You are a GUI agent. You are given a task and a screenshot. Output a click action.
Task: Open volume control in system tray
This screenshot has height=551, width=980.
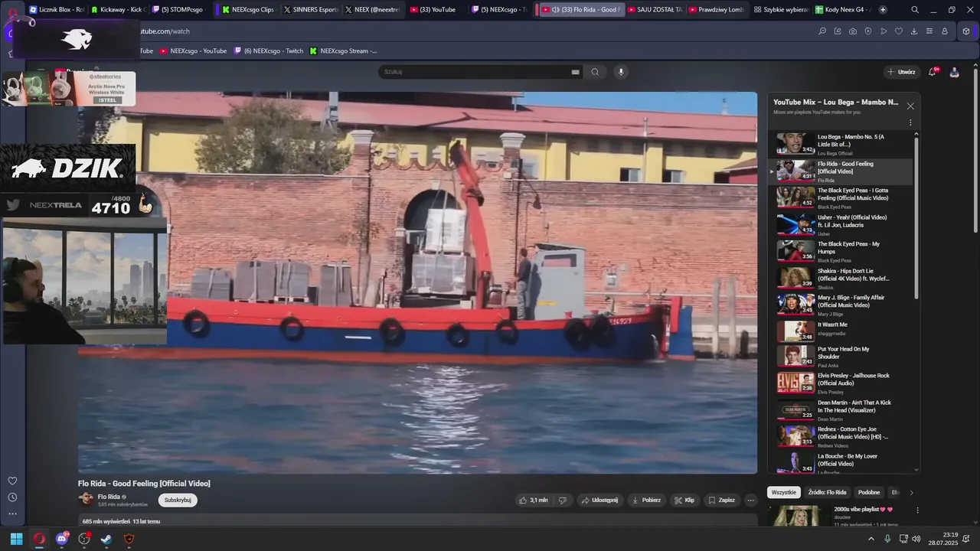click(916, 539)
